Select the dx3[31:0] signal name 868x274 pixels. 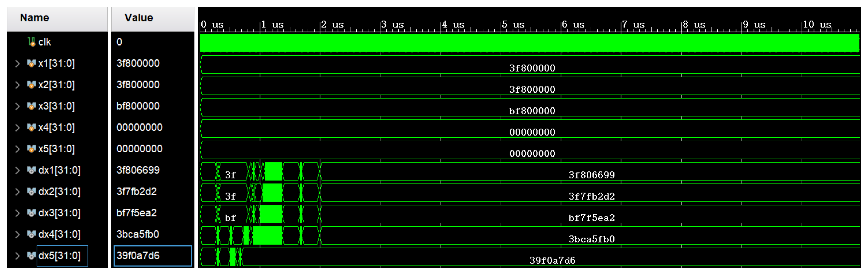point(59,213)
